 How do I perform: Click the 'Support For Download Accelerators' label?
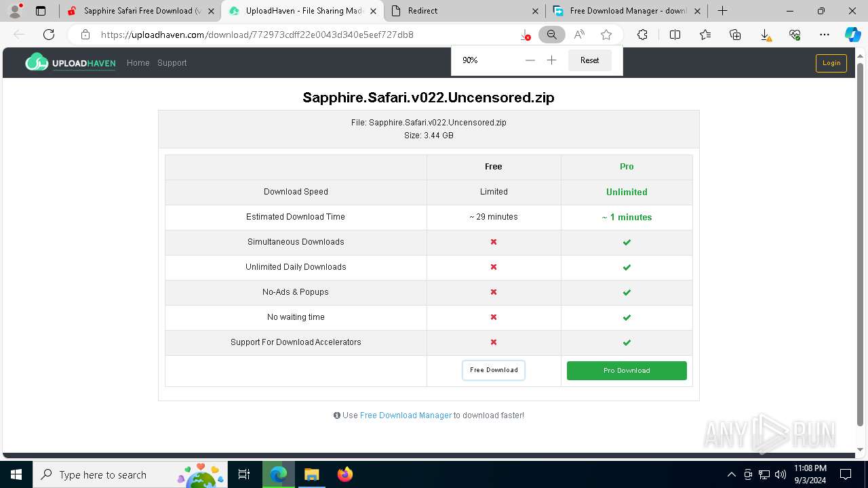pos(296,342)
